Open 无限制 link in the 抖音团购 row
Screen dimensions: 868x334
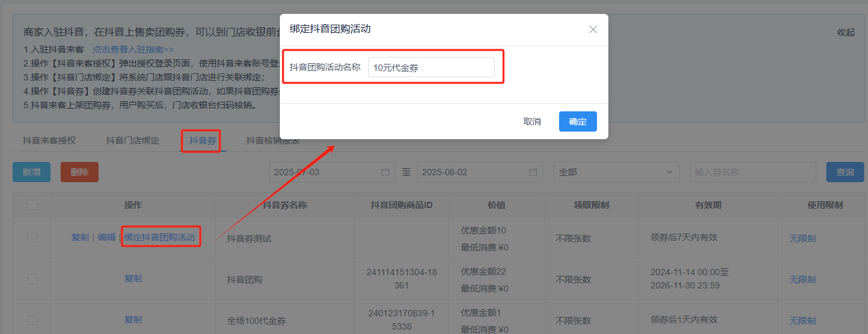802,280
